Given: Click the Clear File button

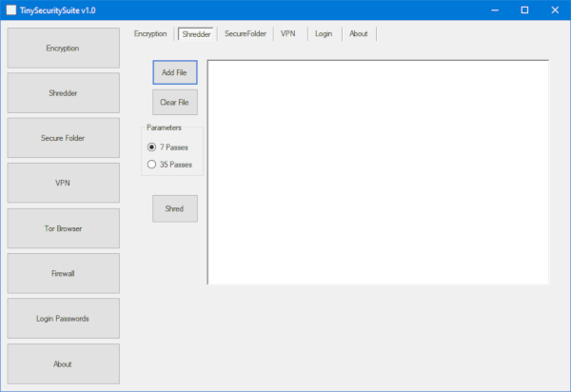Looking at the screenshot, I should pos(175,102).
